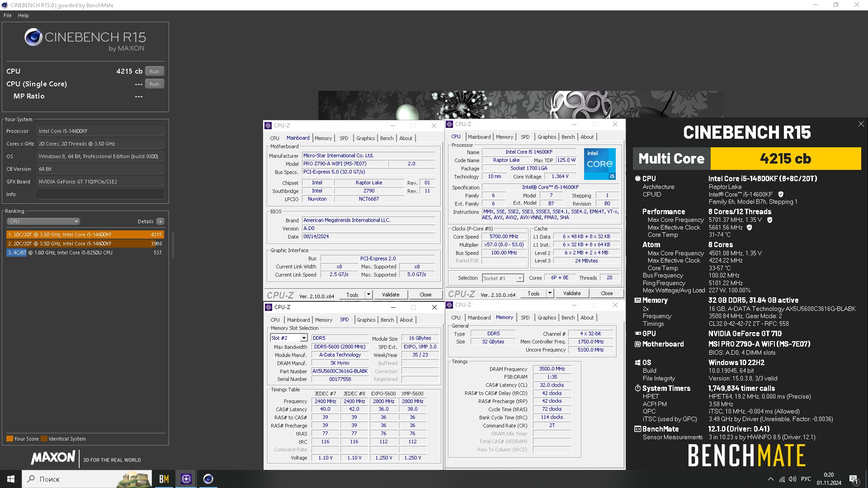Click verified shield beside Max Core Frequency value
This screenshot has height=488, width=868.
tap(770, 220)
